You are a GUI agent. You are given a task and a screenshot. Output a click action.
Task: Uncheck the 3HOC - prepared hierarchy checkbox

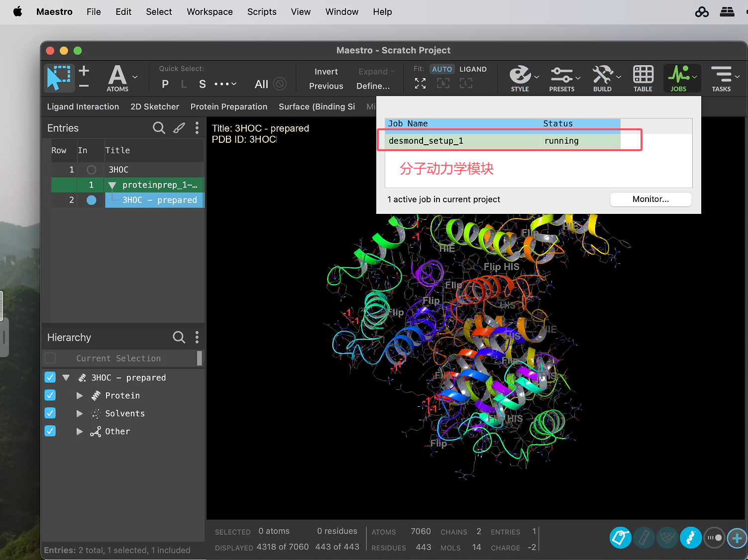pos(50,377)
